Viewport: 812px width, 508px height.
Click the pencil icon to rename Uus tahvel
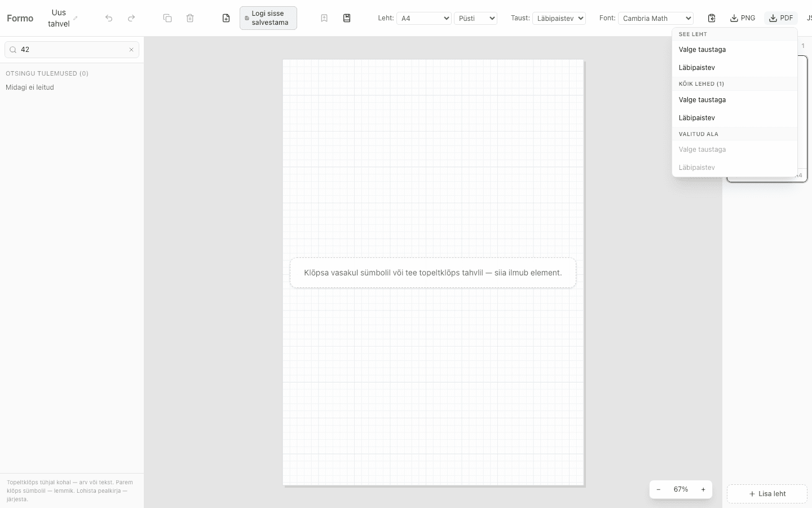76,18
